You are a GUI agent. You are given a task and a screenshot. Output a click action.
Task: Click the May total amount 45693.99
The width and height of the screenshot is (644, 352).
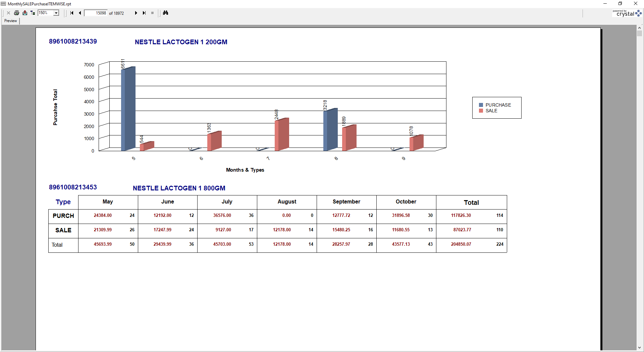103,244
